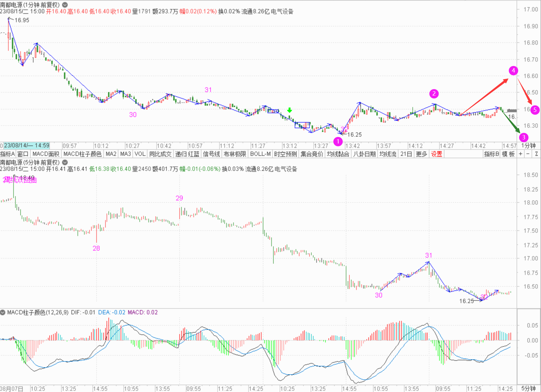Click the pink circle marker numbered 3
This screenshot has height=392, width=541.
point(523,137)
